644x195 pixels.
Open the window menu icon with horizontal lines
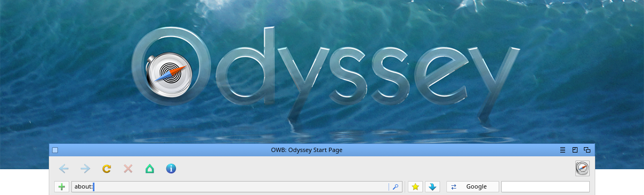(563, 150)
